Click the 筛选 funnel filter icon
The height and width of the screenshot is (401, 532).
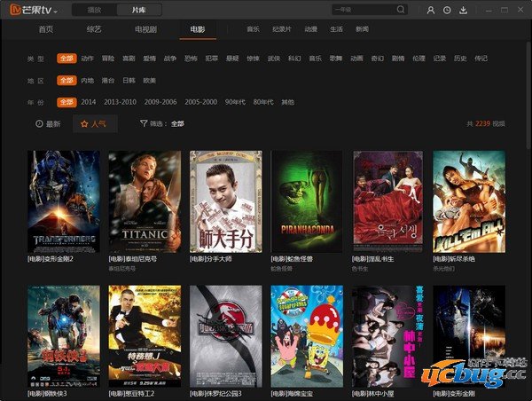point(144,124)
